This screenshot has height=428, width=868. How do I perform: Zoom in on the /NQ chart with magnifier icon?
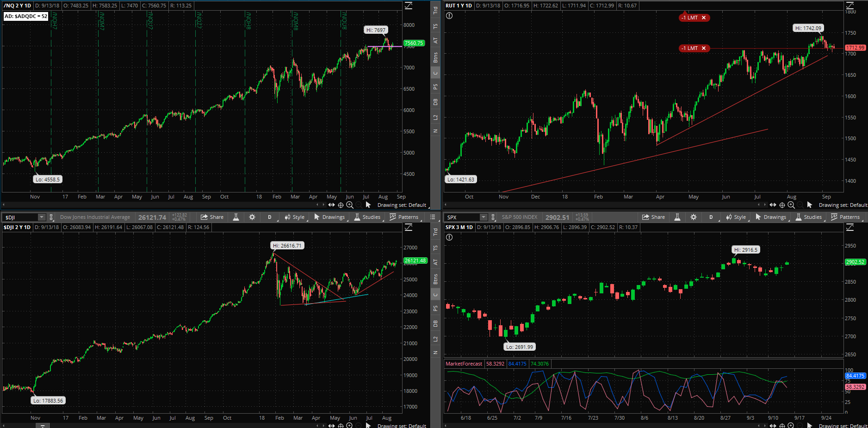click(x=350, y=205)
